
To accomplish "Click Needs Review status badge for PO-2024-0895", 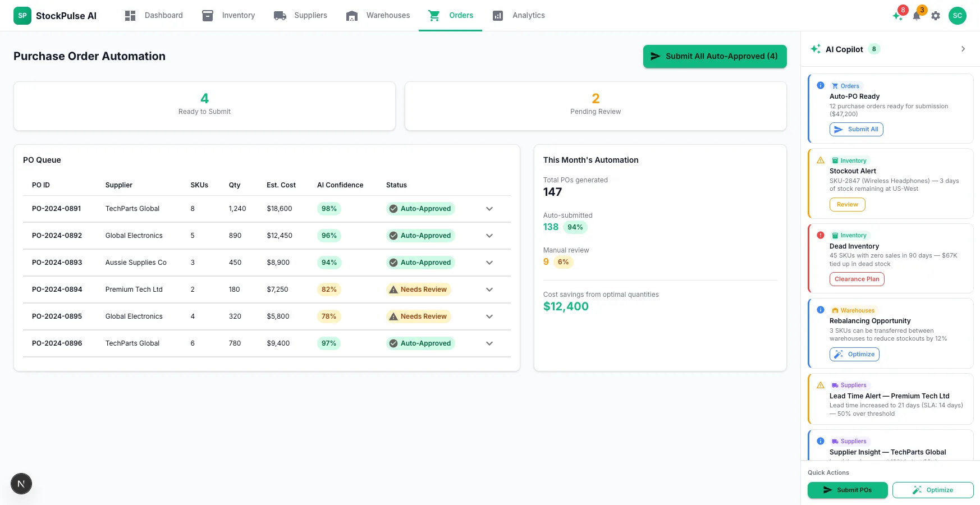I will pyautogui.click(x=419, y=316).
